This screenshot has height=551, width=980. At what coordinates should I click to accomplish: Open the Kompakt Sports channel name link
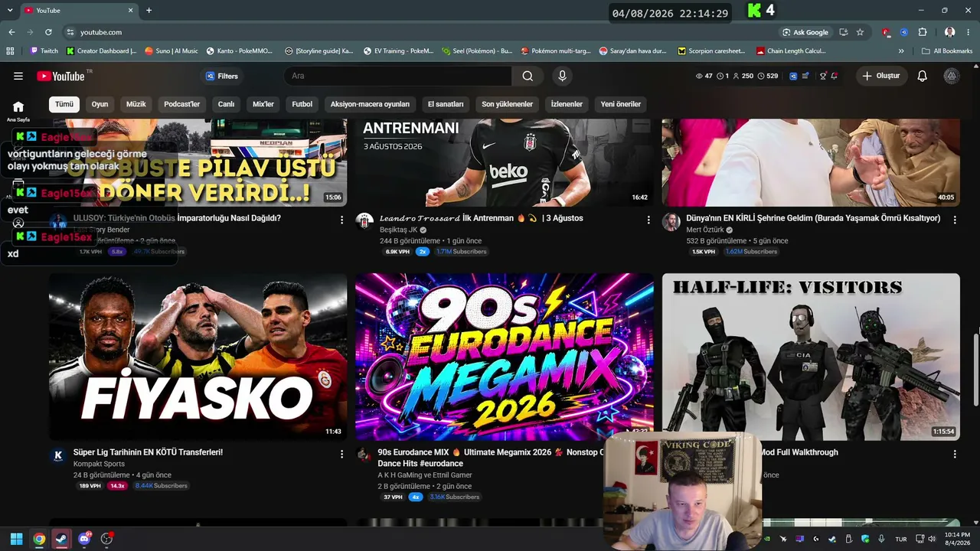click(x=99, y=464)
